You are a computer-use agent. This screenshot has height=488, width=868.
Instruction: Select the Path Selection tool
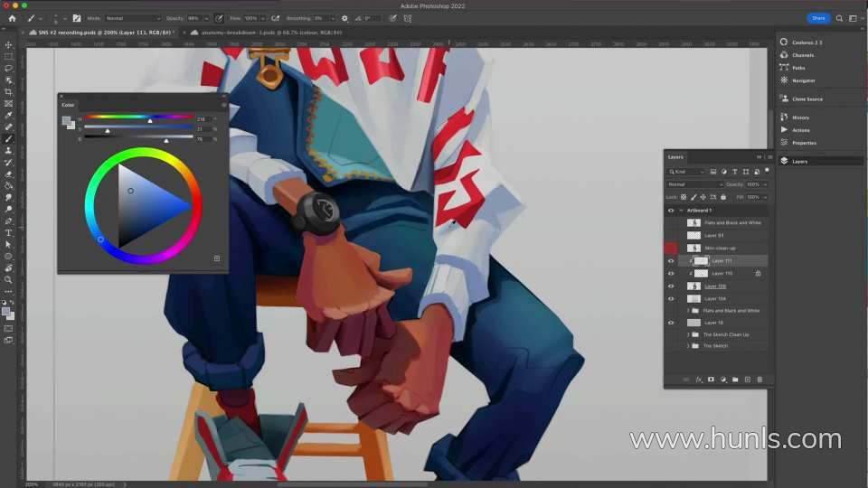(x=8, y=244)
